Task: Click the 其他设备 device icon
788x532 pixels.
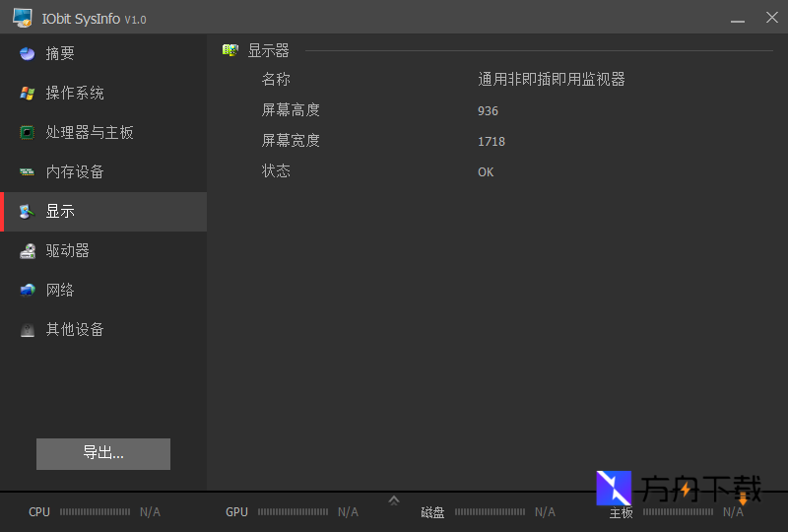Action: (x=28, y=330)
